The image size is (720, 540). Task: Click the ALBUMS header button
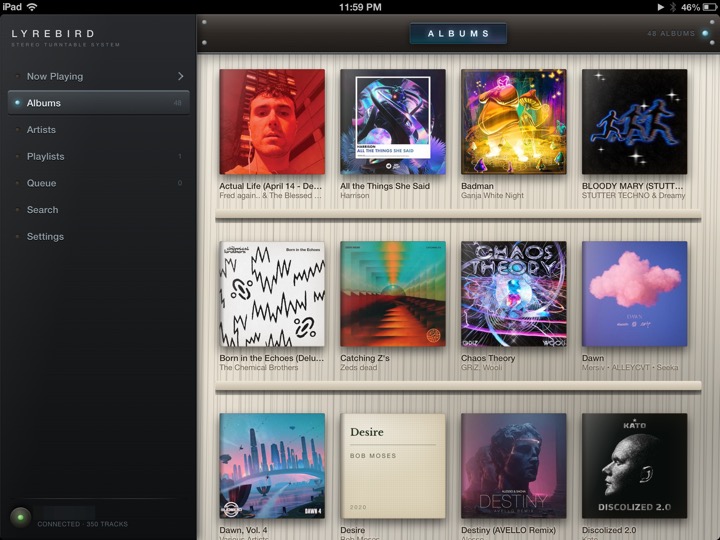pos(458,34)
